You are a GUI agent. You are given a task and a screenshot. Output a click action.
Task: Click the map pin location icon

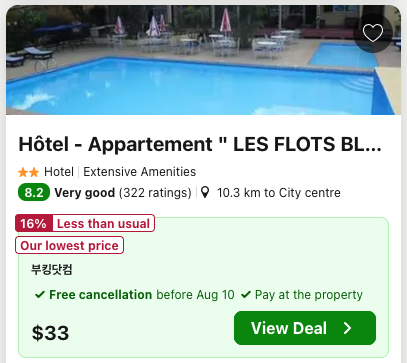point(205,192)
